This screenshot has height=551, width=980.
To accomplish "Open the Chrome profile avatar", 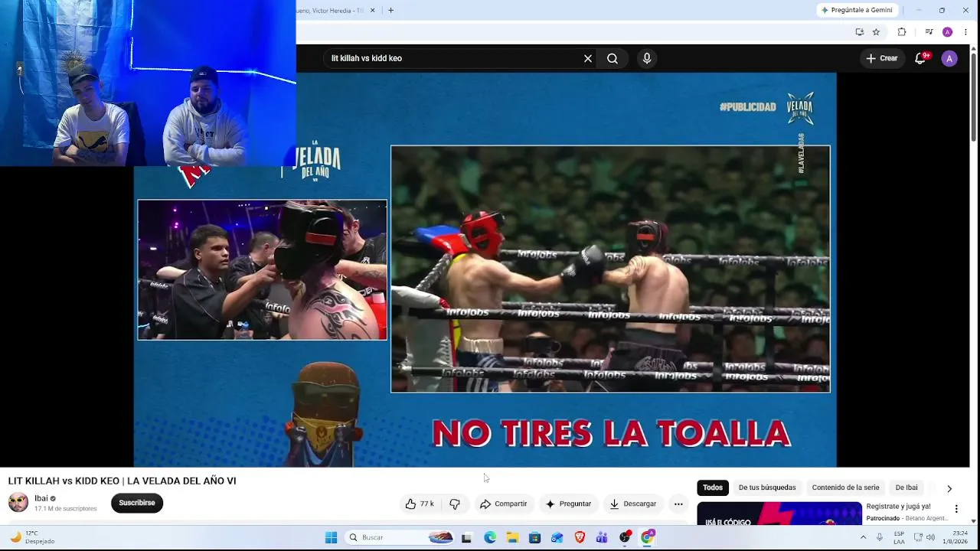I will tap(947, 32).
